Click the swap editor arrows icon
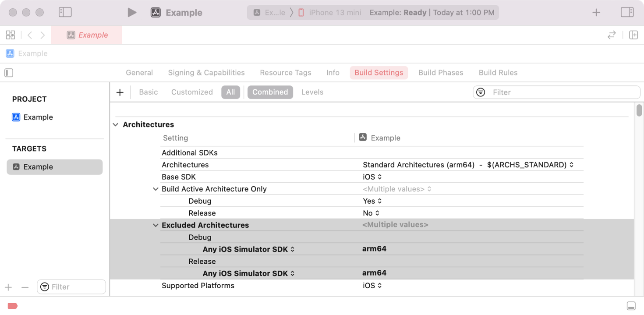The image size is (644, 315). [x=612, y=35]
